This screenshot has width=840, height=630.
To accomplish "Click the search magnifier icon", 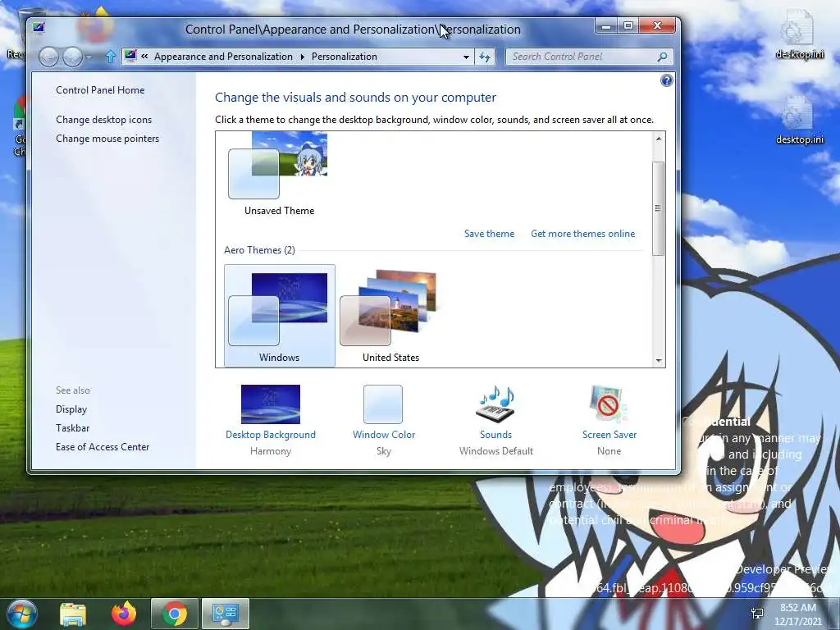I will coord(662,57).
